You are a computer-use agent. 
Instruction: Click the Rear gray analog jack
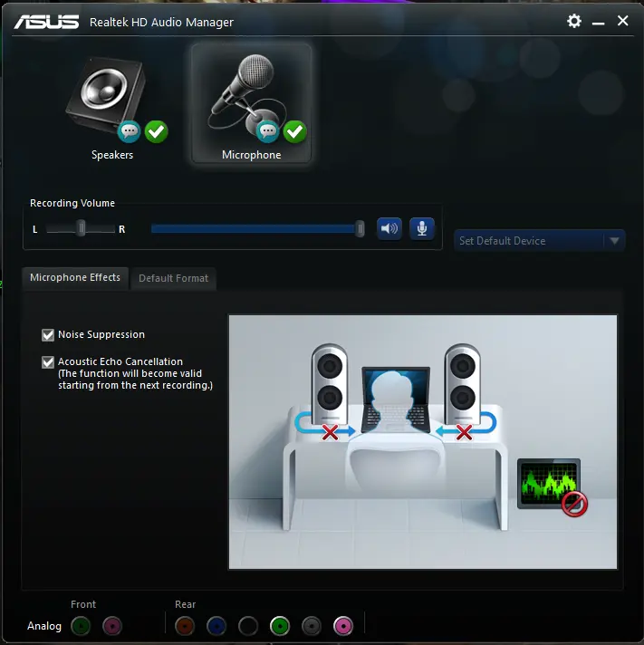(312, 626)
